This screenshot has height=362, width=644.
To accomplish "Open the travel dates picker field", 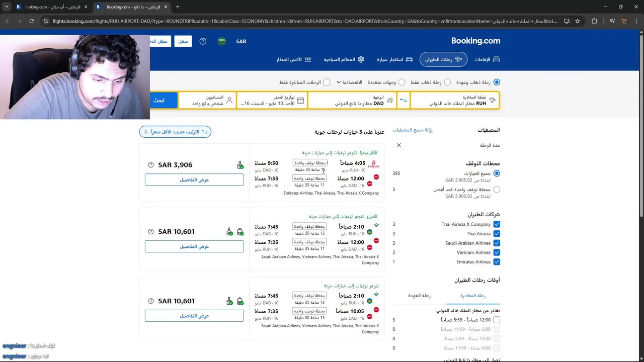I will [272, 100].
